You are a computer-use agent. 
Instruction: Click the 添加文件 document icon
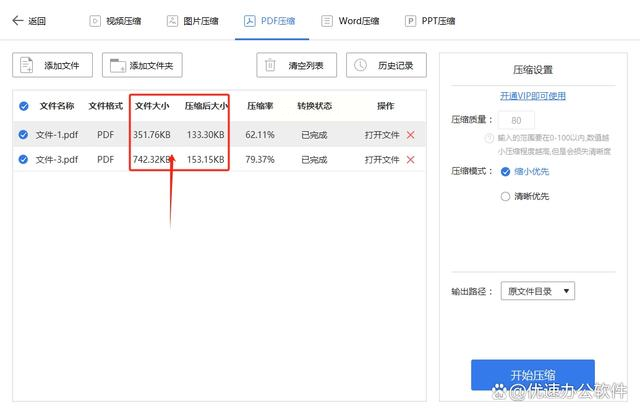point(27,65)
